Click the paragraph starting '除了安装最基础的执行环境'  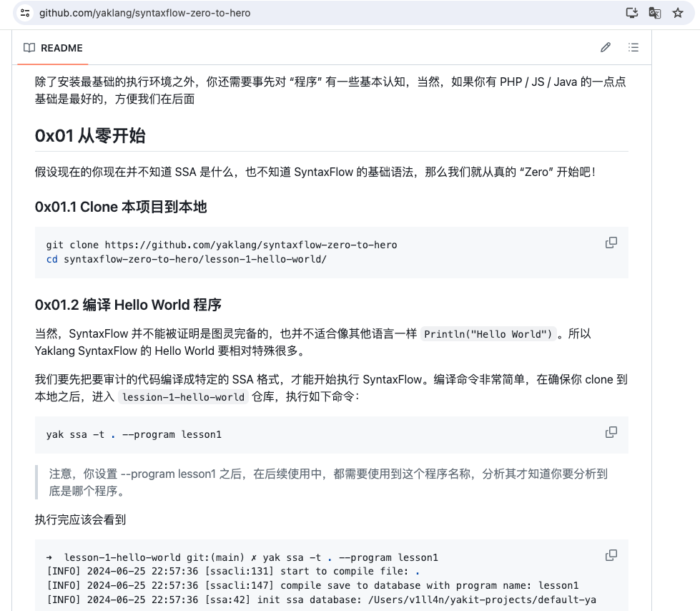330,90
